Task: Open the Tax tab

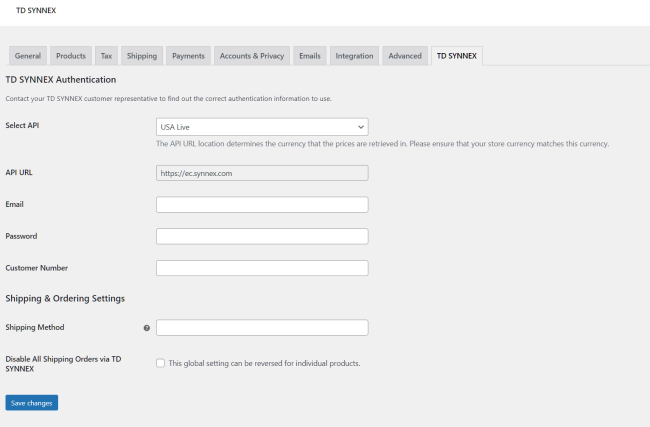Action: [x=107, y=56]
